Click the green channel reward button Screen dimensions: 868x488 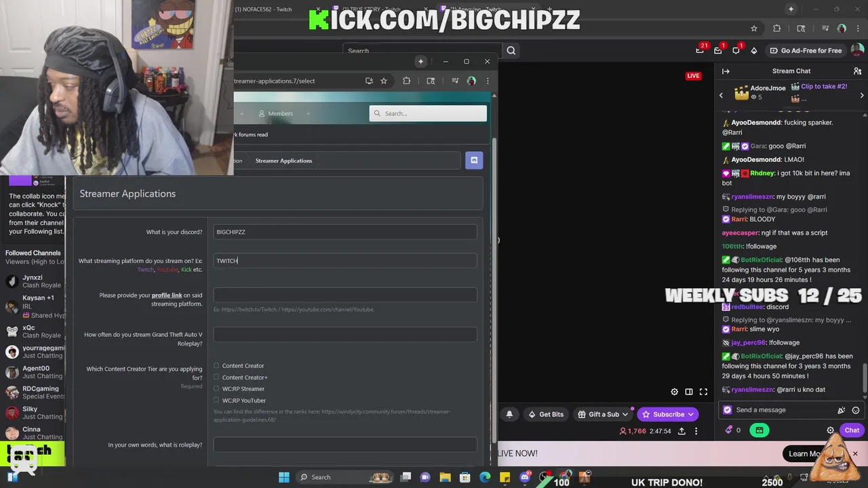759,430
